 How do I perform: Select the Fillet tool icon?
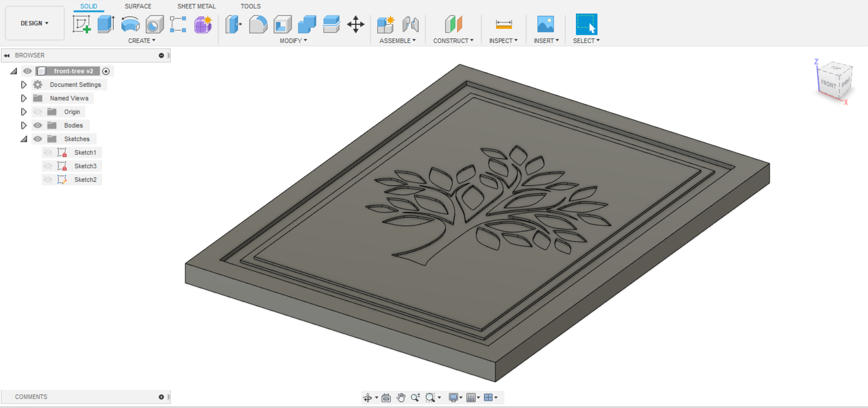(258, 24)
